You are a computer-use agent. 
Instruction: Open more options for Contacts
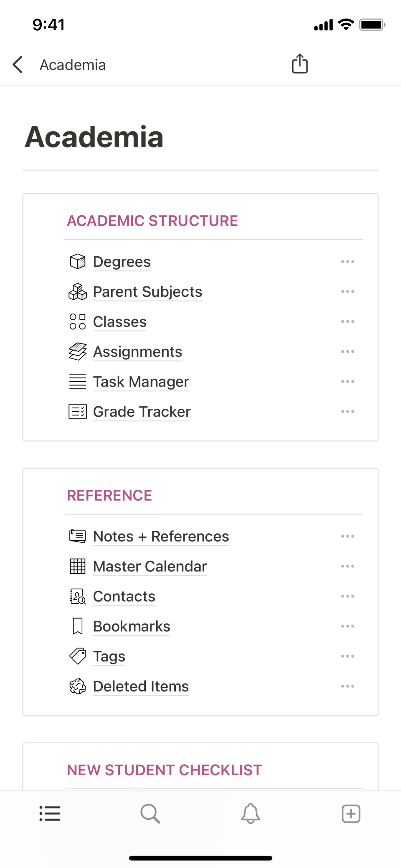(x=348, y=596)
